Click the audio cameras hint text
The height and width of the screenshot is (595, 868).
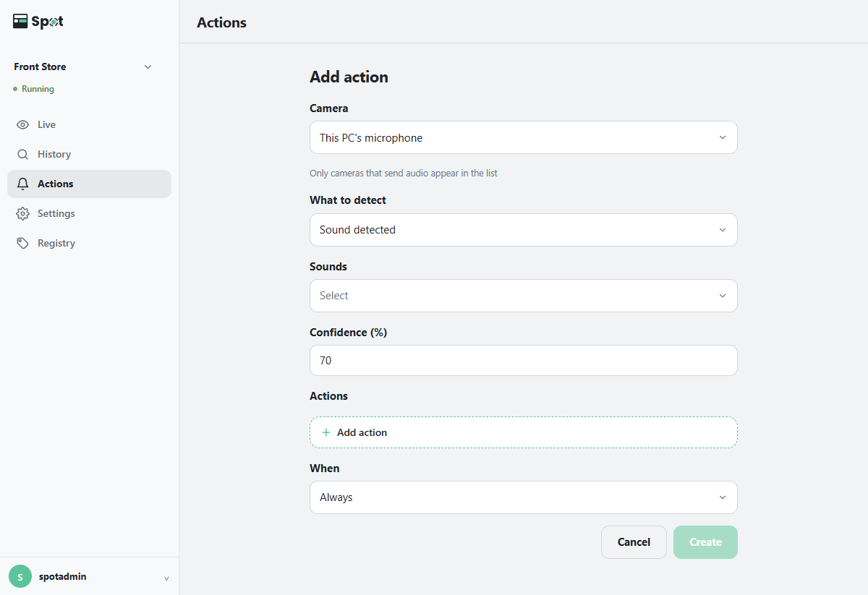[404, 174]
